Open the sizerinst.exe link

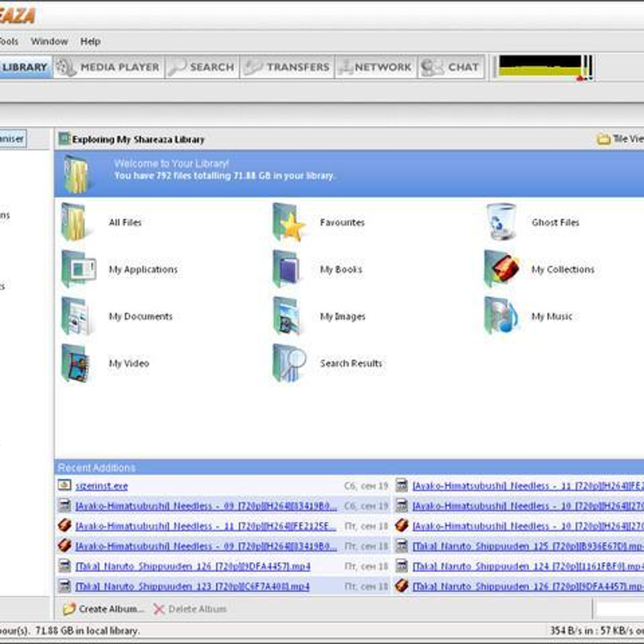coord(101,486)
